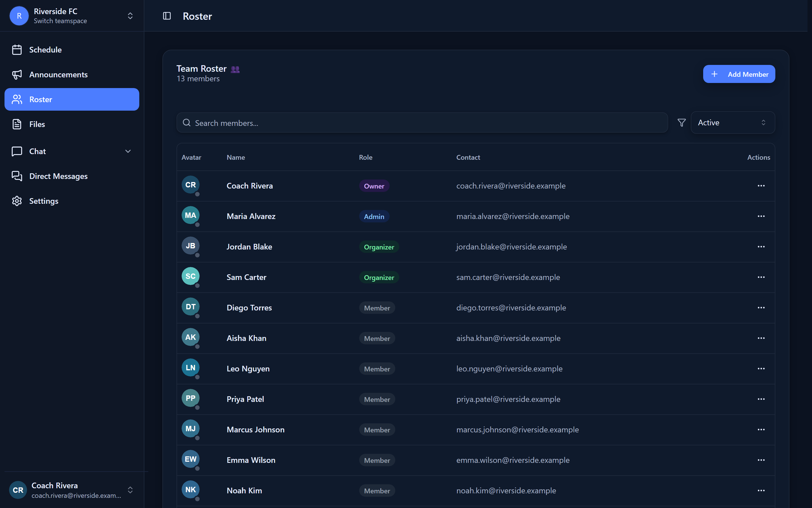
Task: Click the name Marcus Johnson
Action: click(x=255, y=430)
